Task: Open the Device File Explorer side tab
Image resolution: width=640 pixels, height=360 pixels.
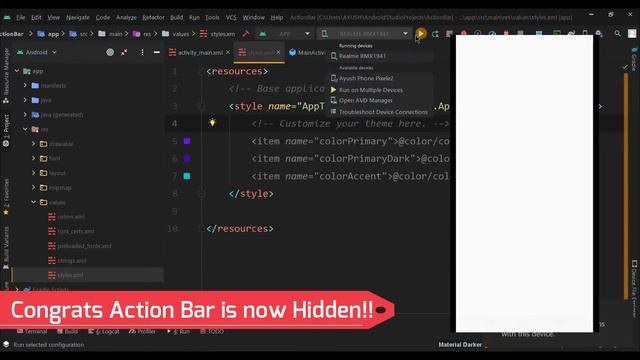Action: click(634, 288)
